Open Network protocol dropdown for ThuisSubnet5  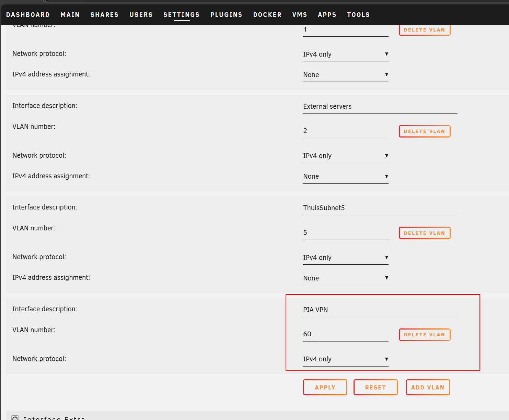346,257
